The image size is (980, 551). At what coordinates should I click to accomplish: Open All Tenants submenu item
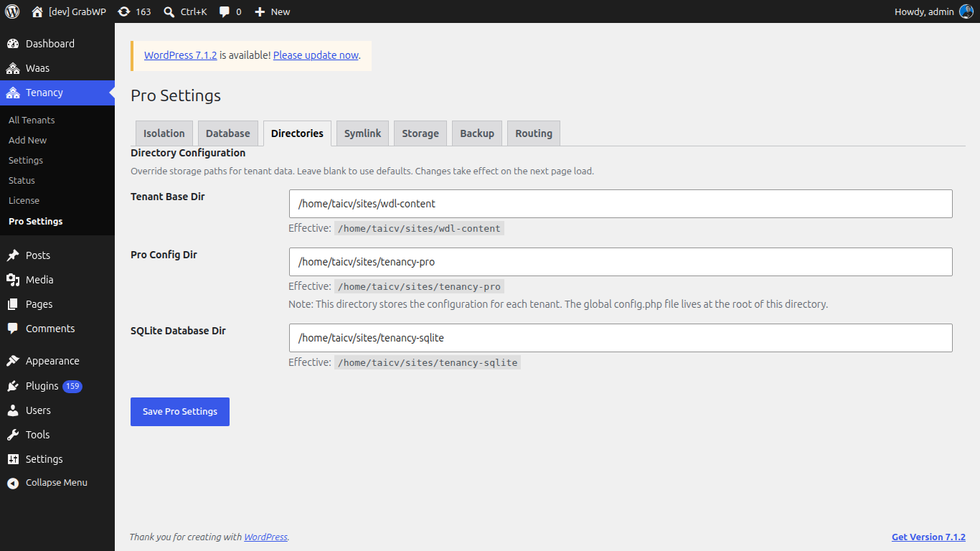[x=32, y=120]
